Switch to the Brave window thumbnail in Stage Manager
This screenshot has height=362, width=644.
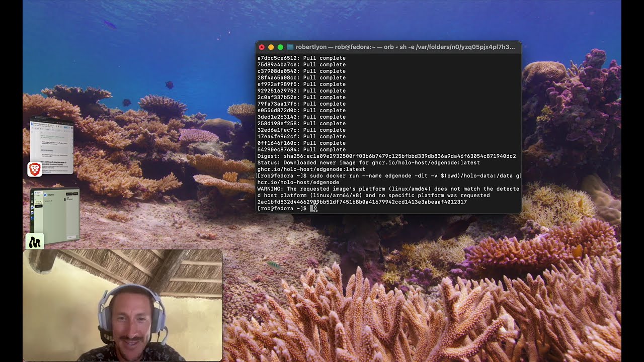pyautogui.click(x=52, y=145)
